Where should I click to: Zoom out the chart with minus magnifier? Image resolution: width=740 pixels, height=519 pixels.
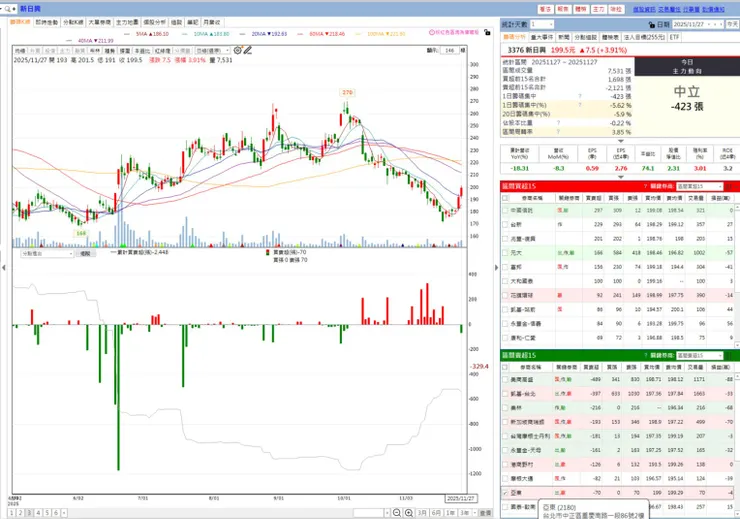tap(397, 513)
